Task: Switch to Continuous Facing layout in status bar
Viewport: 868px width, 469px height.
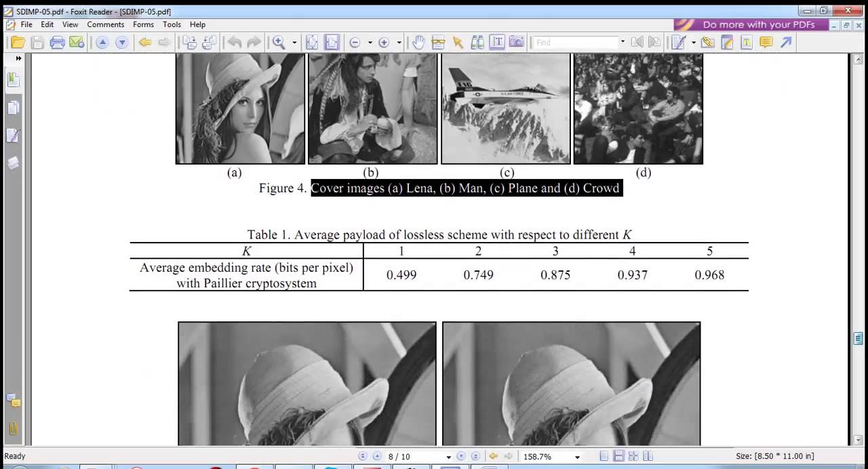Action: [x=633, y=457]
